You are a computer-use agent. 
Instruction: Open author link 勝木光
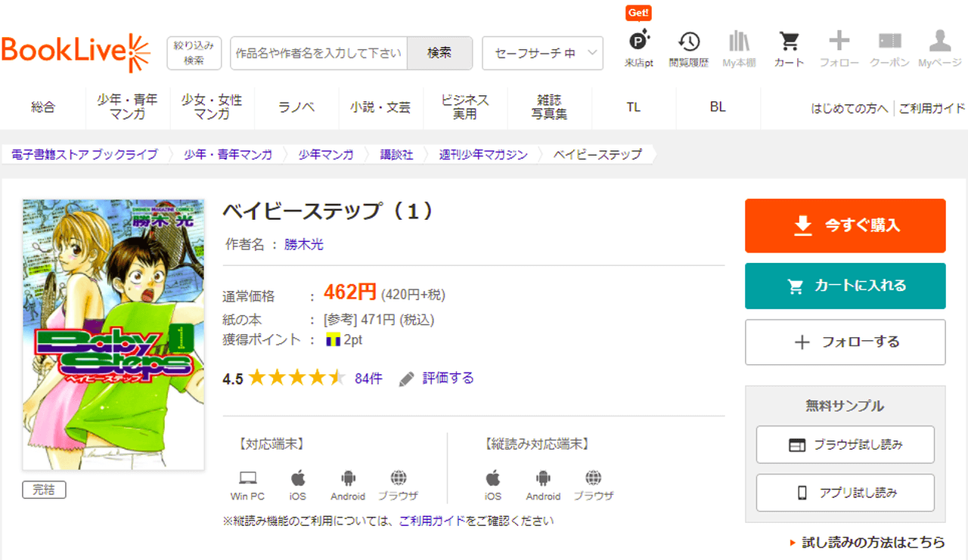[304, 245]
